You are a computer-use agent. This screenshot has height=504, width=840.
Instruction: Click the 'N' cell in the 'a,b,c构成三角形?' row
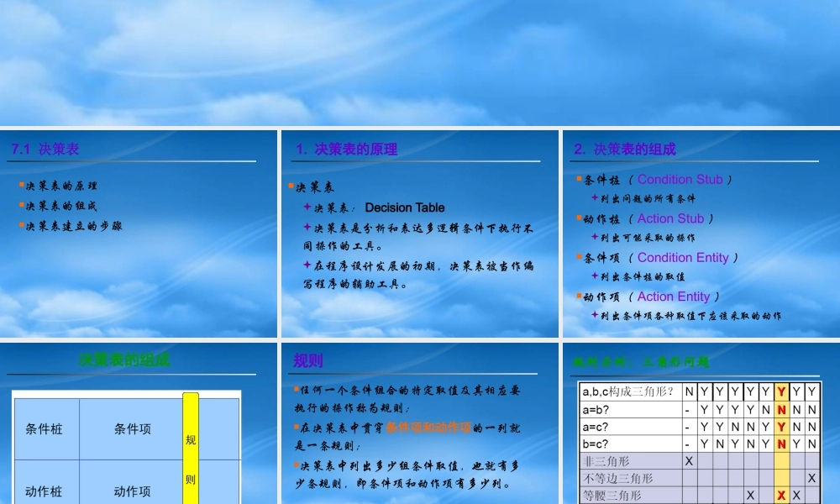tap(689, 391)
